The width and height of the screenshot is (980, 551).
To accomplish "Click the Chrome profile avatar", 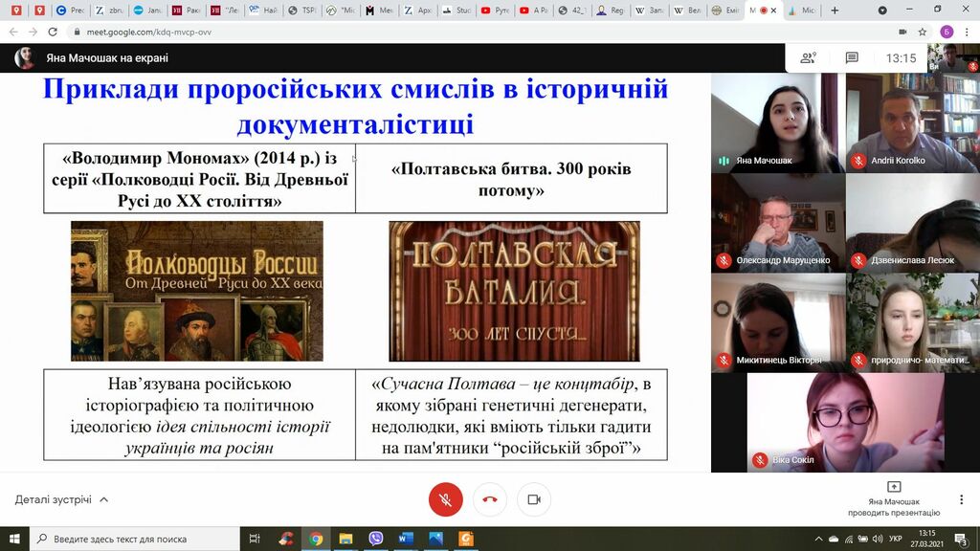I will pos(947,32).
